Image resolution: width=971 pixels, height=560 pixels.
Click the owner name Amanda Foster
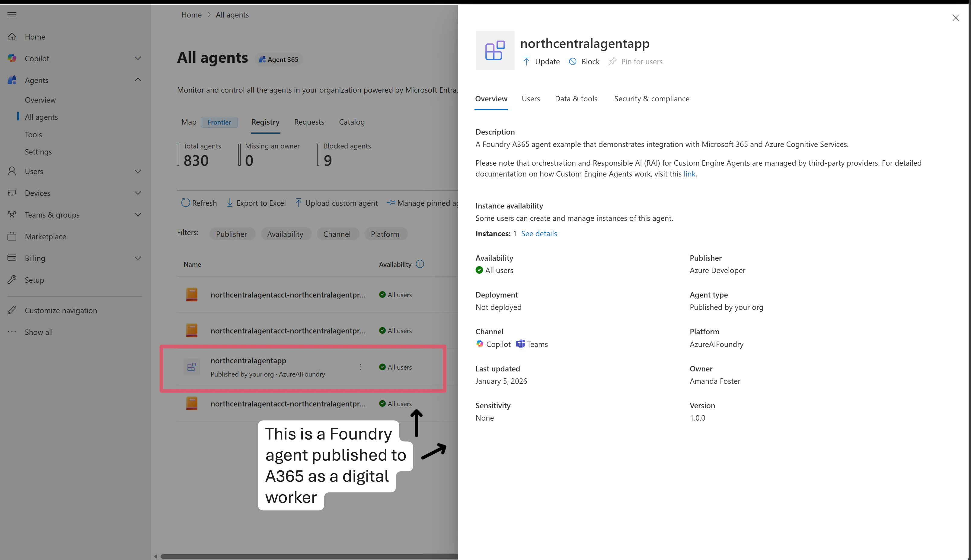tap(715, 381)
